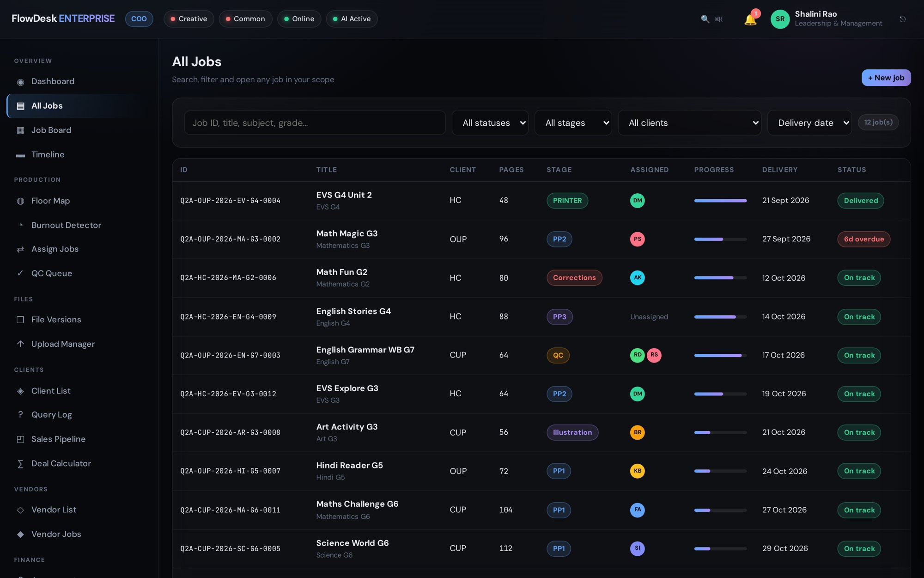Click the Vendor Jobs diamond icon

20,534
